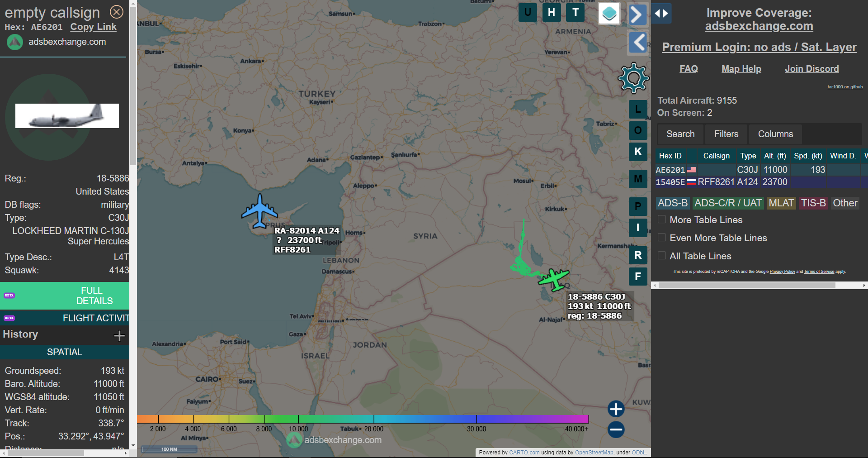Enable All Table Lines checkbox

coord(662,256)
